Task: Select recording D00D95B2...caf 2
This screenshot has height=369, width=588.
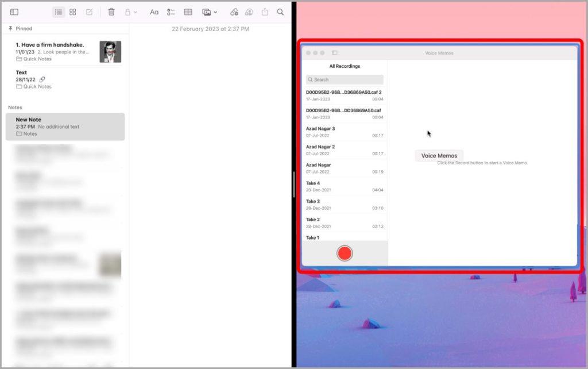Action: tap(345, 95)
